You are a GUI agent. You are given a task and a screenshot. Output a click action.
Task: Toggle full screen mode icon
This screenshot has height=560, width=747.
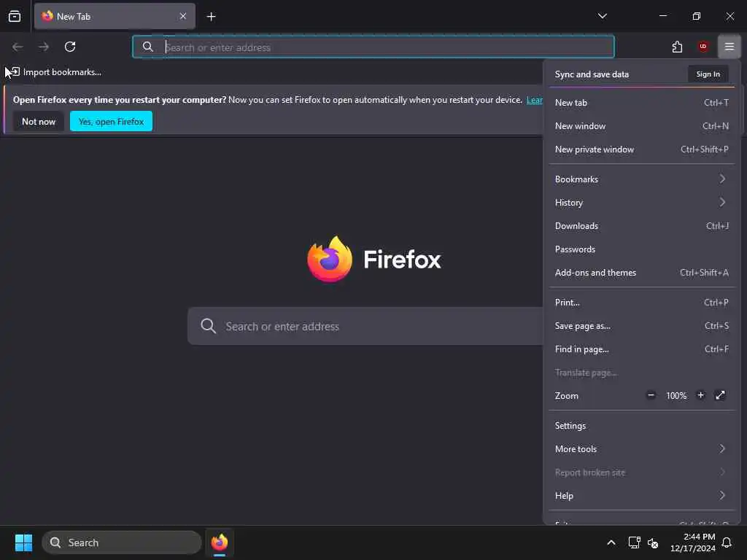[720, 395]
